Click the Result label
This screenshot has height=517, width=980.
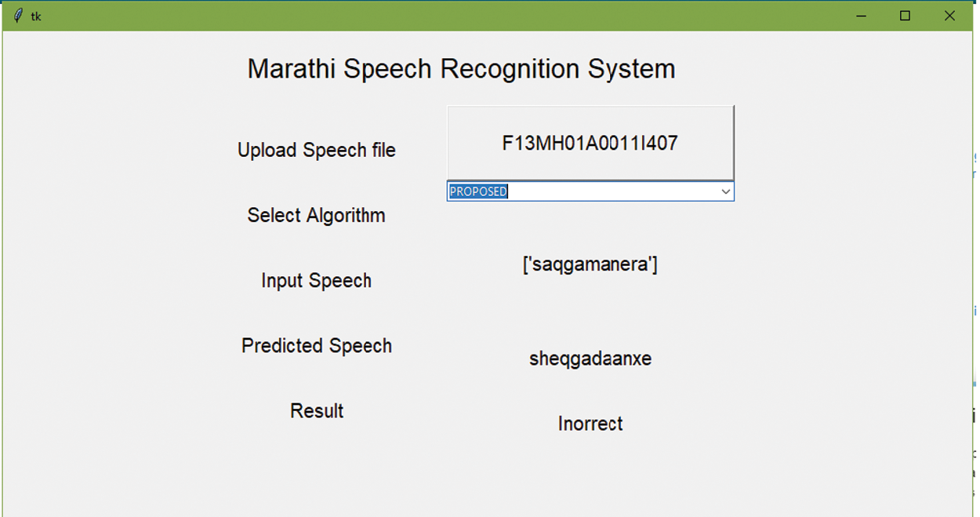click(316, 411)
